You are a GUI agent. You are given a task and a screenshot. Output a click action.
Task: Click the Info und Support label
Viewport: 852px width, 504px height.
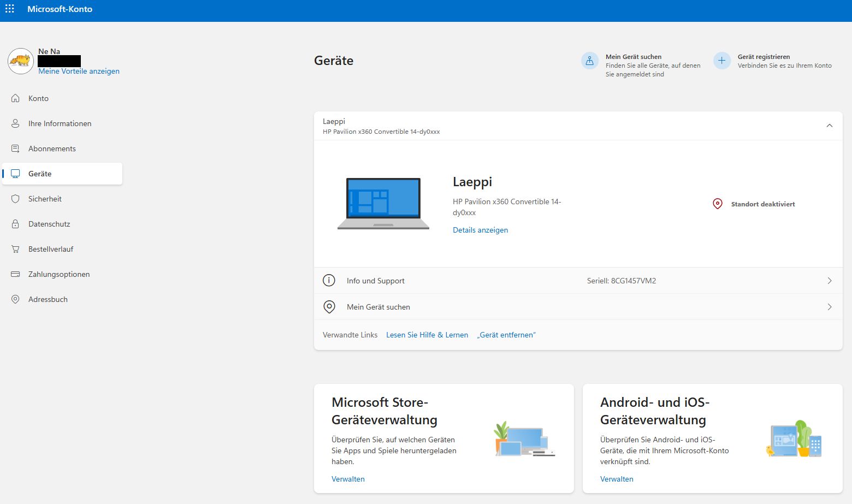(x=376, y=281)
